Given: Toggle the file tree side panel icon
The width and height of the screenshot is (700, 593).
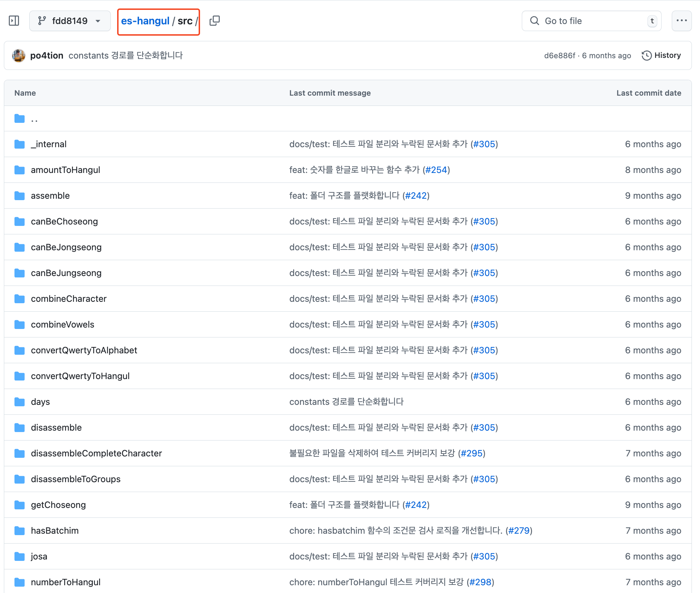Looking at the screenshot, I should coord(14,21).
